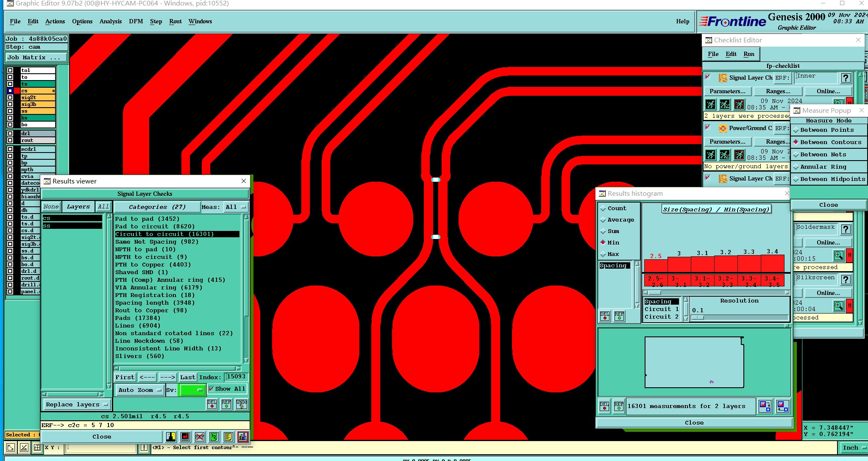Close the Results histogram via Close button
The image size is (868, 461).
click(x=694, y=423)
